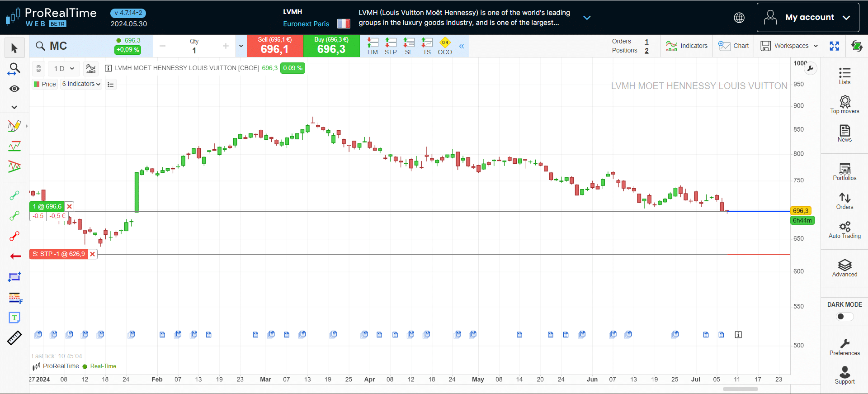Click the horizontal chart scrollbar
This screenshot has height=394, width=868.
[x=740, y=389]
